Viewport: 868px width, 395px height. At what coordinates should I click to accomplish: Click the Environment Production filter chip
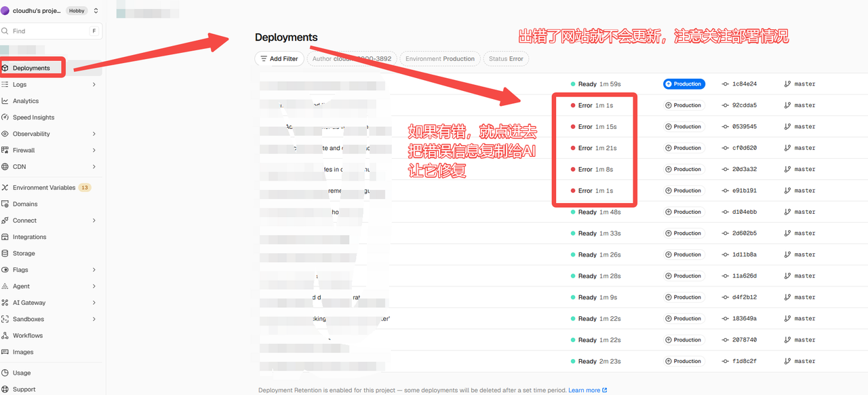tap(440, 59)
